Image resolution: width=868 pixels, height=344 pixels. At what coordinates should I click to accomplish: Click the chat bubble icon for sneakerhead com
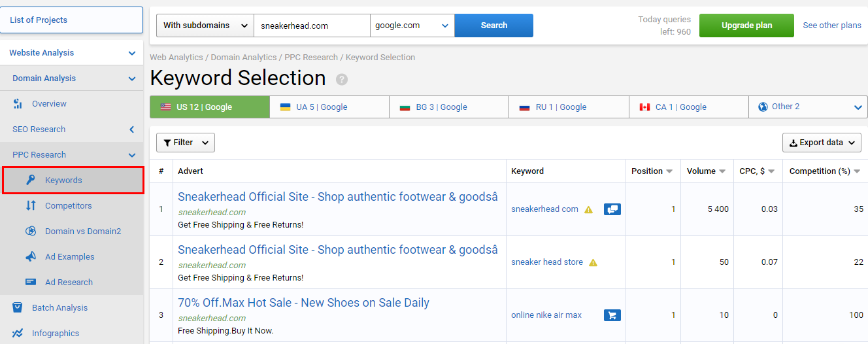click(612, 209)
